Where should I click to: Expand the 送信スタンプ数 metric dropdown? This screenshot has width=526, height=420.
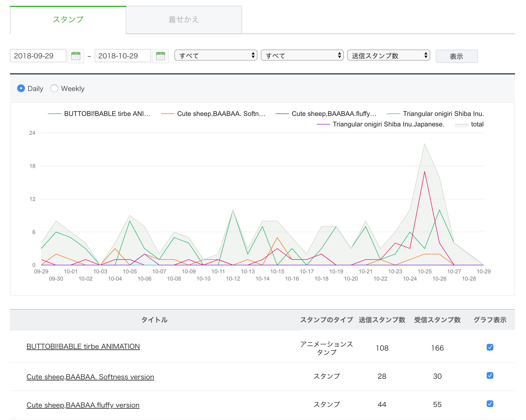[389, 55]
